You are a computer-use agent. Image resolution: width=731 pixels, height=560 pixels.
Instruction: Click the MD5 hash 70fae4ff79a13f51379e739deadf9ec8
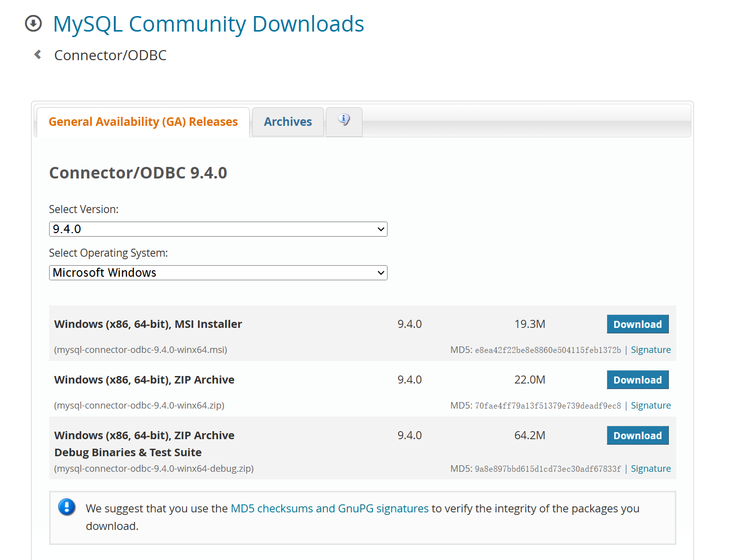[x=548, y=406]
